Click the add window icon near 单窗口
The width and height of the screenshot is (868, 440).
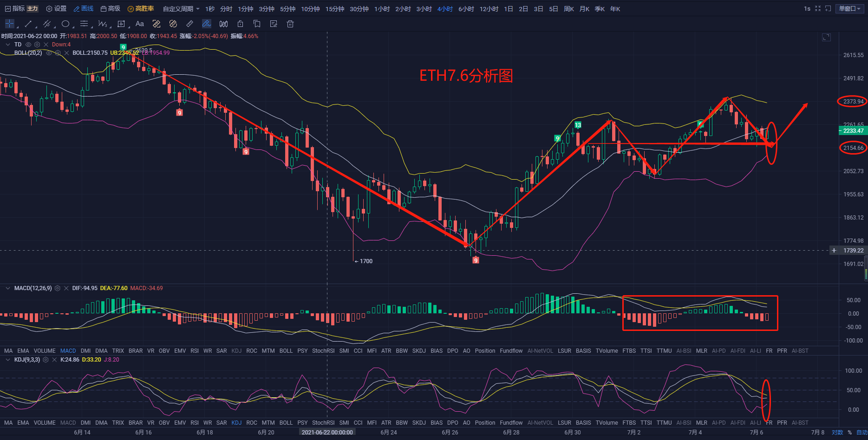click(828, 9)
